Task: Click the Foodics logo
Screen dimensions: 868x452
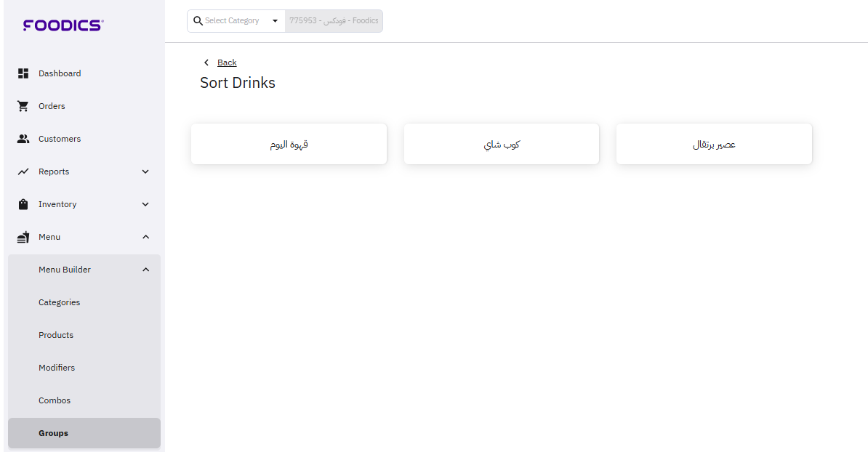Action: pos(63,25)
